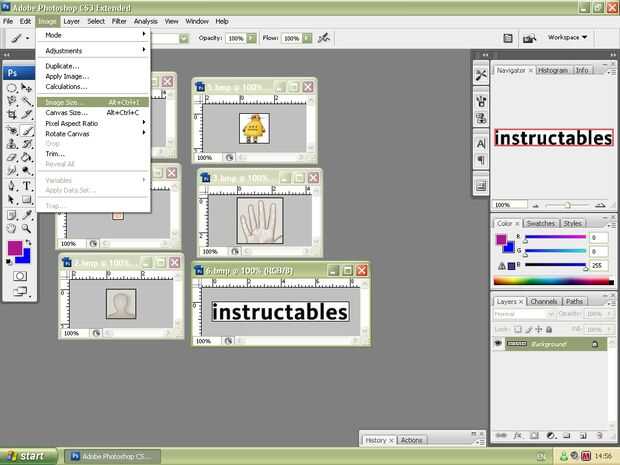Open the Filter menu
Screen dimensions: 620x465
119,21
